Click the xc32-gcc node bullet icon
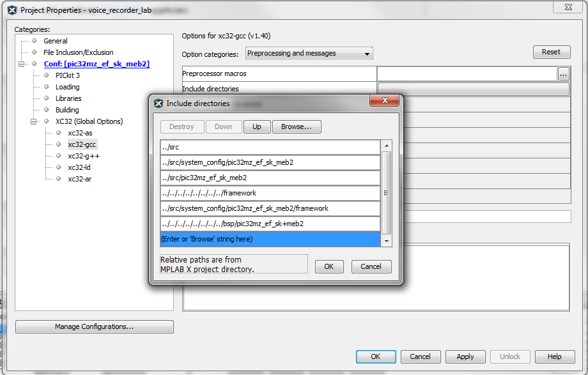The image size is (588, 375). [58, 145]
